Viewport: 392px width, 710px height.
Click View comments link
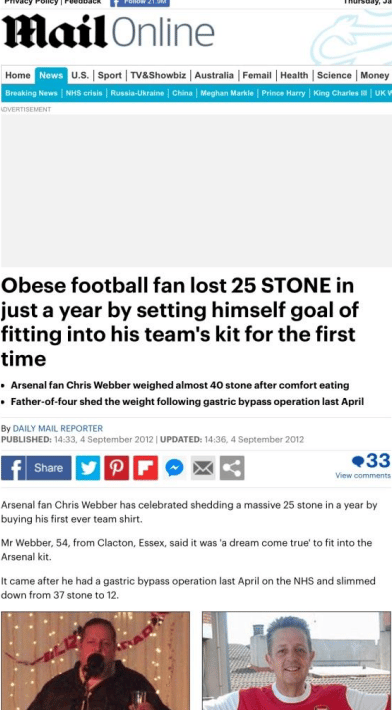(x=363, y=475)
